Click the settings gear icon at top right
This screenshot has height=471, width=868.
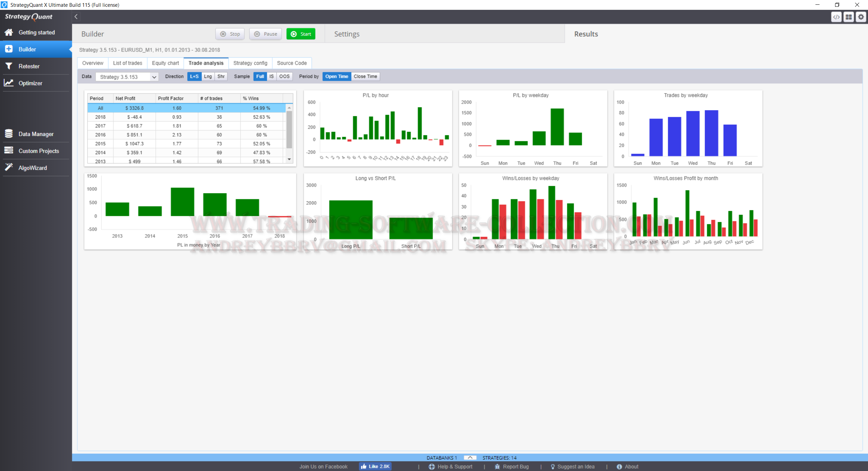coord(861,17)
